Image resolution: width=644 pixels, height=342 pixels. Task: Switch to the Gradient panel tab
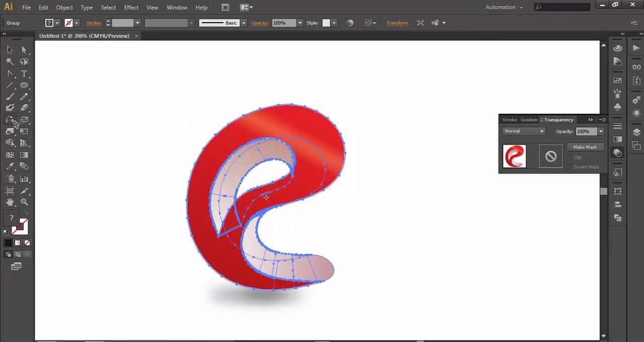(x=529, y=119)
